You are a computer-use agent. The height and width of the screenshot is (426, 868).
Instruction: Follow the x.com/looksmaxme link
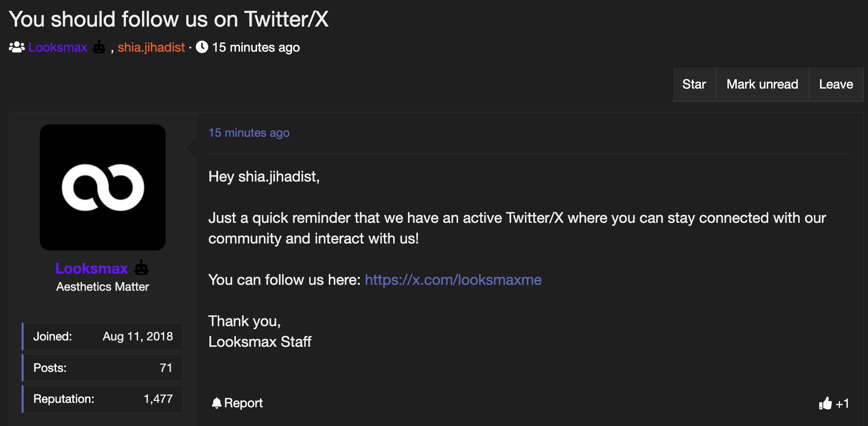(x=453, y=279)
